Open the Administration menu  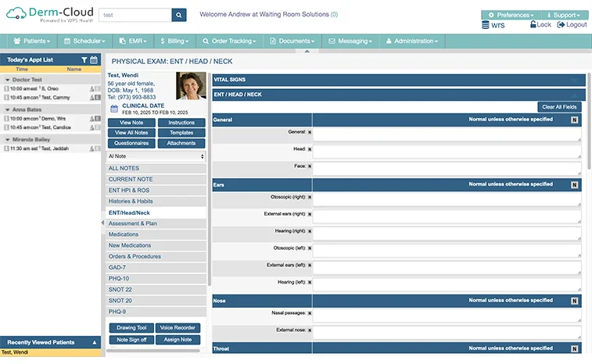pyautogui.click(x=412, y=41)
